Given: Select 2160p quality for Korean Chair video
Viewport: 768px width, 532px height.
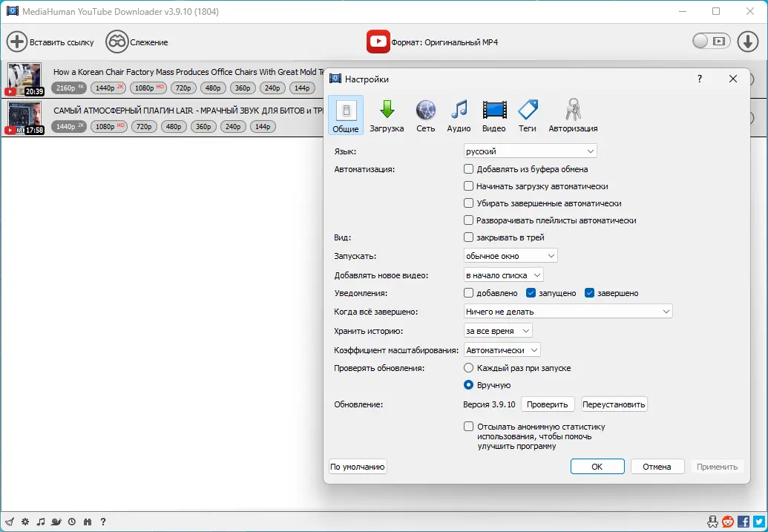Looking at the screenshot, I should [x=69, y=88].
